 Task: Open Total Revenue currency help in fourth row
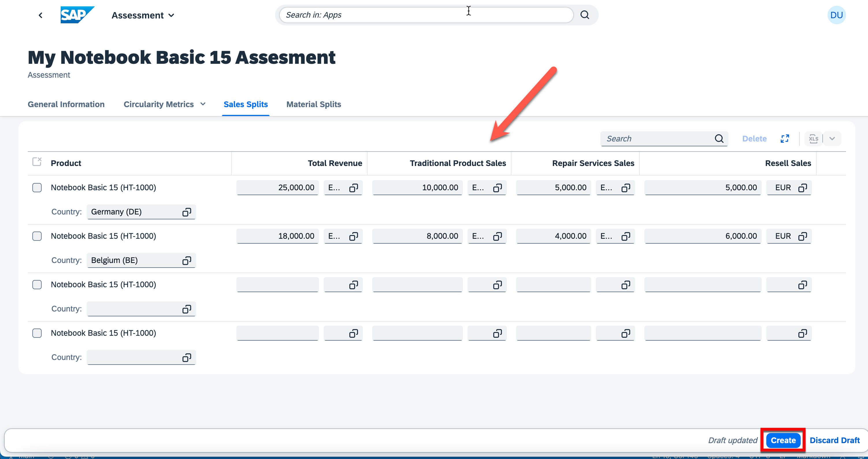click(x=353, y=333)
